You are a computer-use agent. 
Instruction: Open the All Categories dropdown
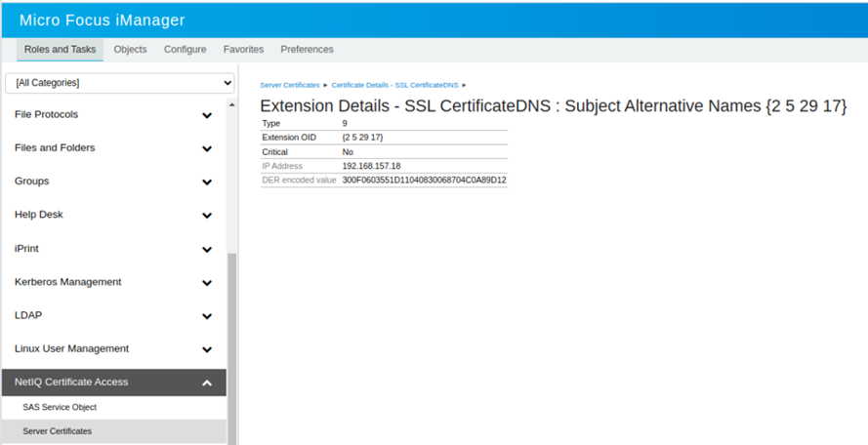(x=120, y=83)
